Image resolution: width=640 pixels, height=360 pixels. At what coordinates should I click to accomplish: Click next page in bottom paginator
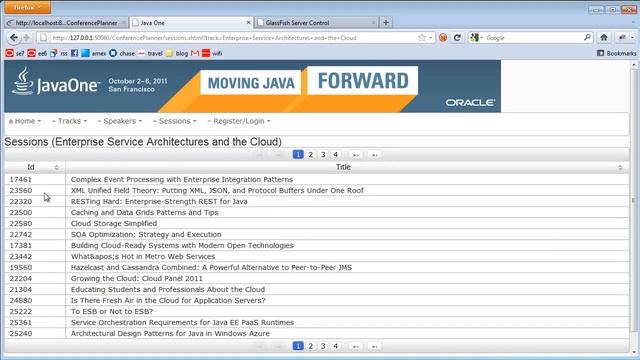(356, 346)
